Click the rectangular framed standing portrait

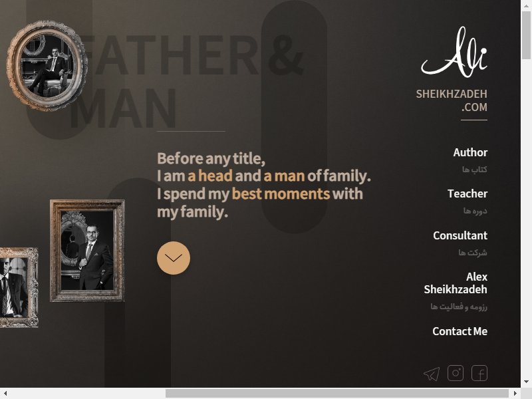pyautogui.click(x=87, y=251)
